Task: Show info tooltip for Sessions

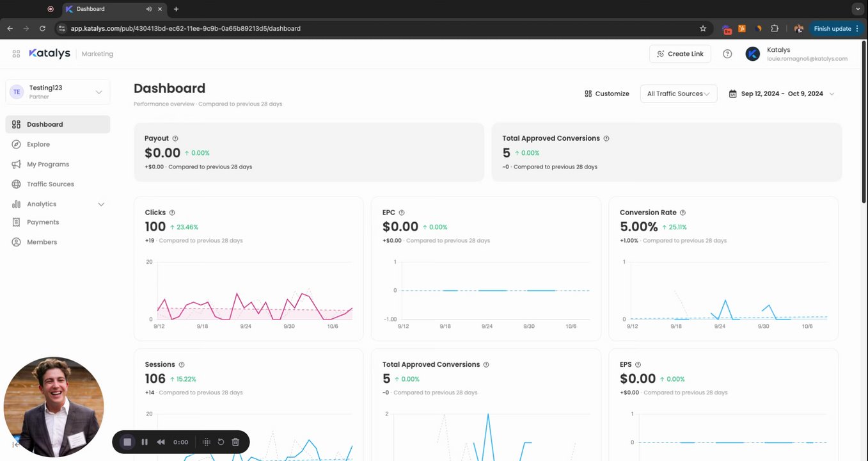Action: click(x=182, y=364)
